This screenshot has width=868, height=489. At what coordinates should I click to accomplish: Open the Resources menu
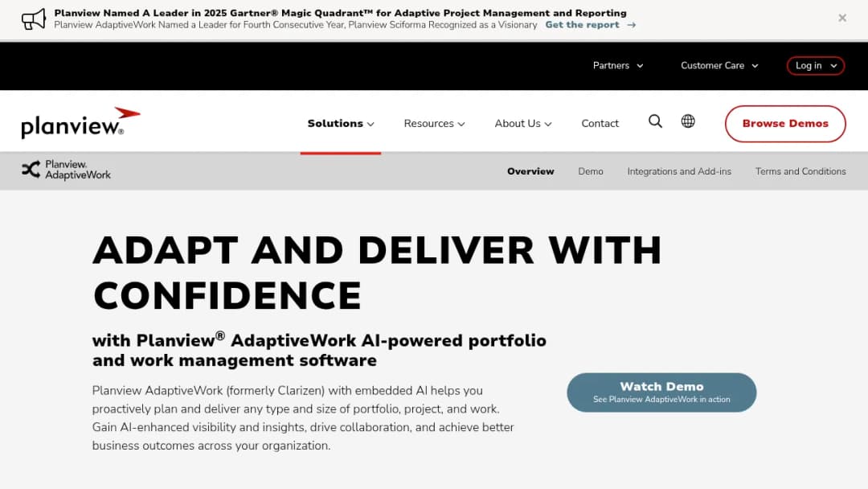click(x=434, y=124)
